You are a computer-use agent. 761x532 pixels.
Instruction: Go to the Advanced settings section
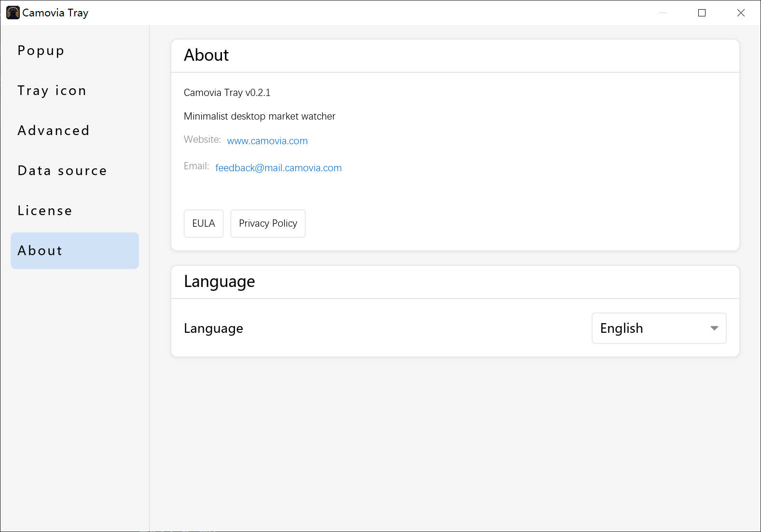75,131
